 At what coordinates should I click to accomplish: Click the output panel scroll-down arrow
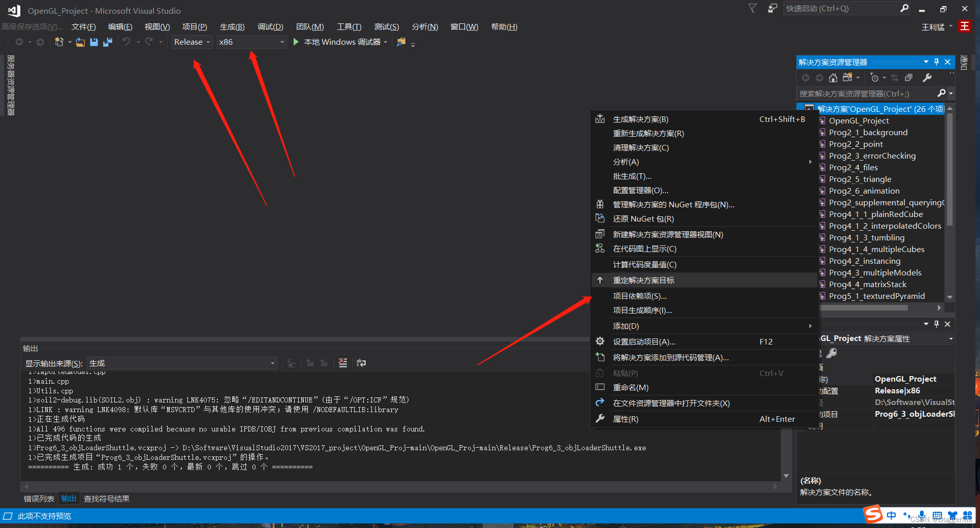pyautogui.click(x=786, y=476)
